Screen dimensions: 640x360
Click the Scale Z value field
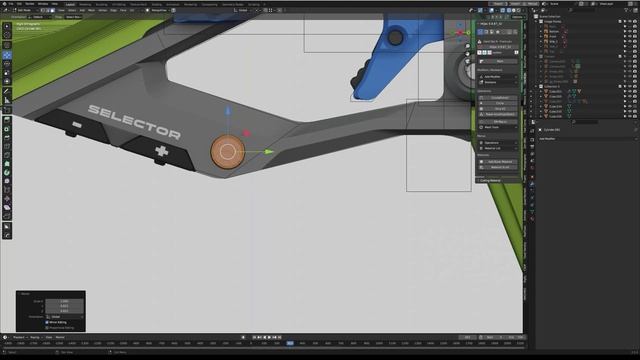(64, 311)
